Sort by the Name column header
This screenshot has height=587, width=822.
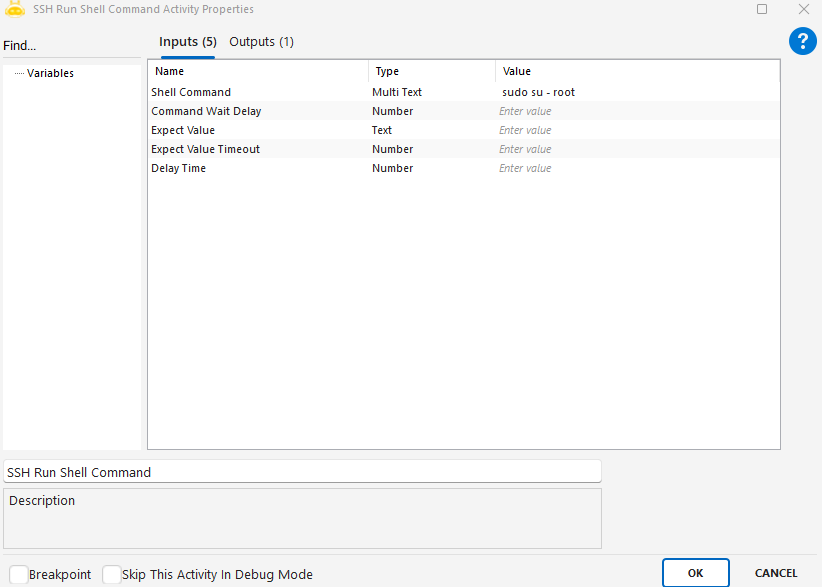[x=258, y=71]
